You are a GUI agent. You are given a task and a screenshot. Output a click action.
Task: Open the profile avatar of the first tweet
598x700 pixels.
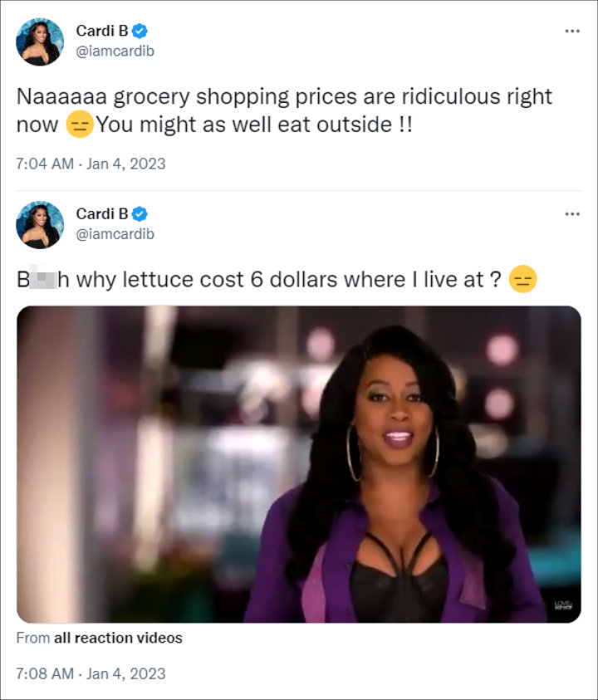[x=40, y=42]
